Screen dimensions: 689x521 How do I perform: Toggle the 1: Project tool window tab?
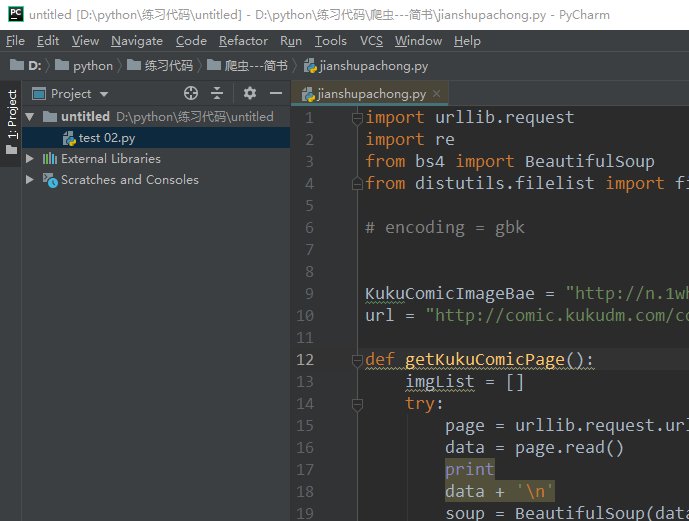11,123
